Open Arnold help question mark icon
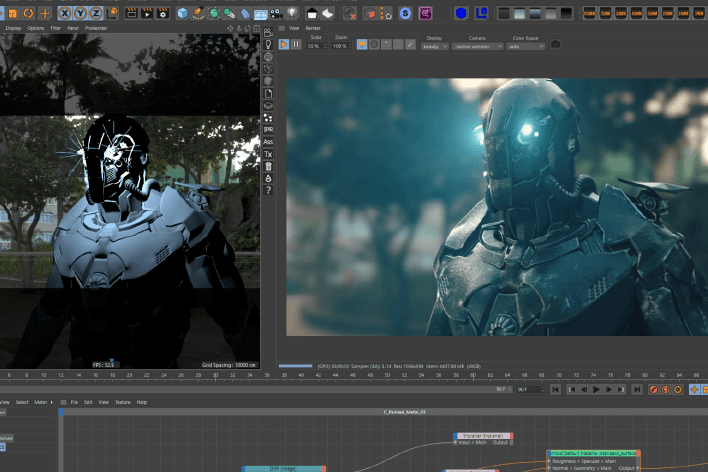The width and height of the screenshot is (708, 472). coord(268,190)
